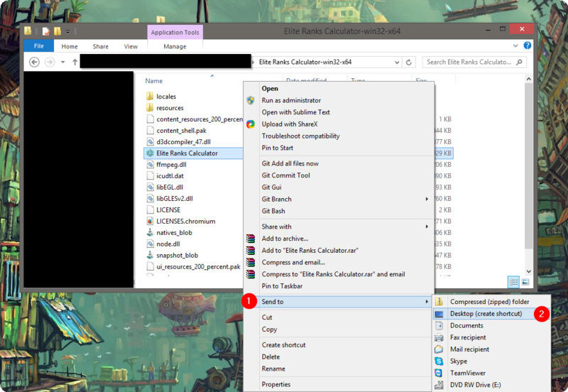The width and height of the screenshot is (568, 392).
Task: Switch to the Share ribbon tab
Action: (100, 46)
